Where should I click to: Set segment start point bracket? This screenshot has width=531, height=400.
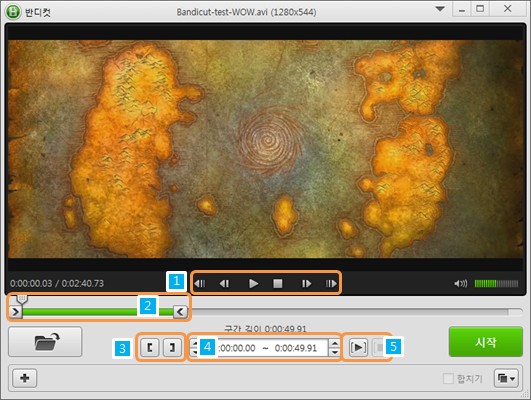[x=150, y=347]
